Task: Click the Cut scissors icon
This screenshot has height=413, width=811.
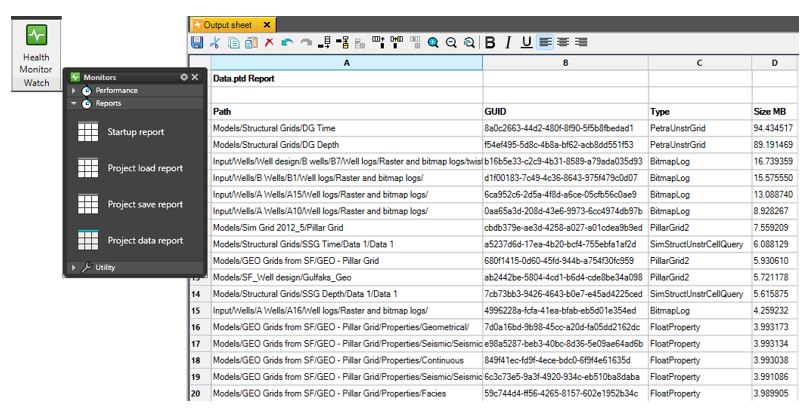Action: coord(215,42)
